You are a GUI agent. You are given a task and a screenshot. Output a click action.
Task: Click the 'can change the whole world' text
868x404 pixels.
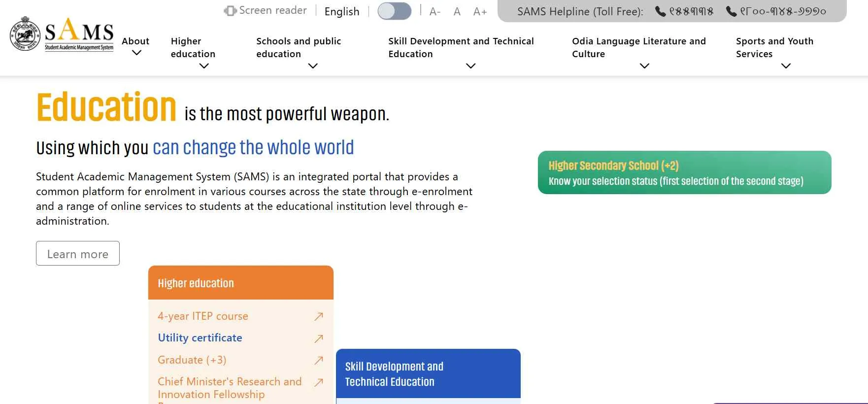pos(253,147)
